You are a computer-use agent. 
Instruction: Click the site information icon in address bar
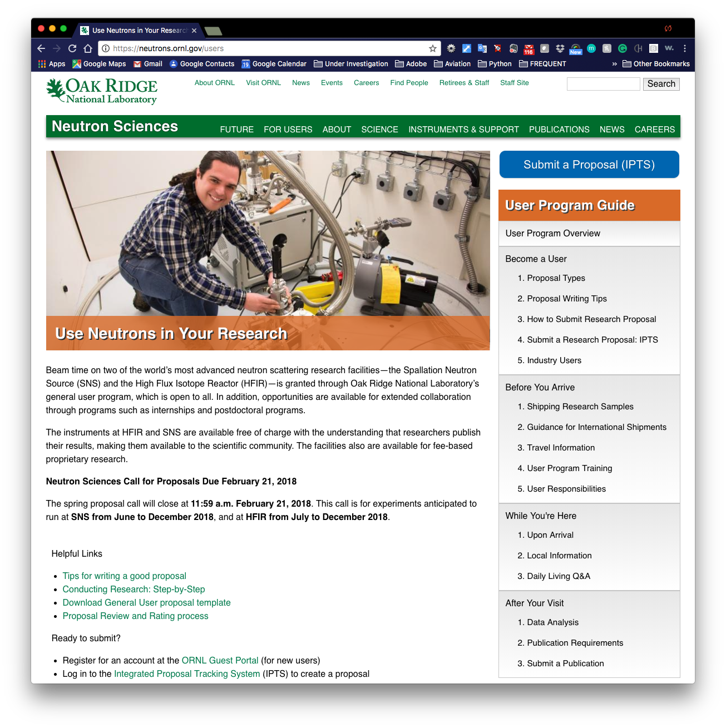(x=106, y=48)
